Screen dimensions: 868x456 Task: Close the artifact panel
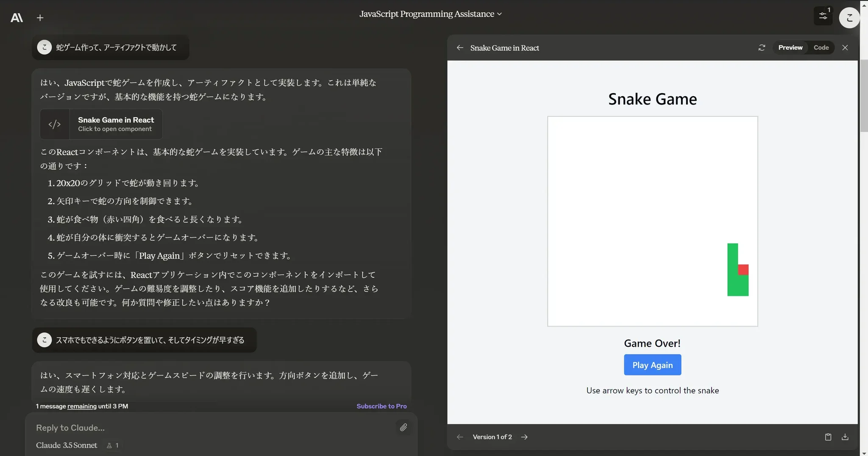pos(845,48)
